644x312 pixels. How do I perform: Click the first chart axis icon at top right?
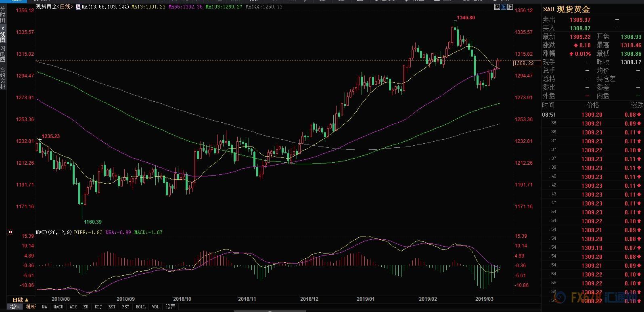[497, 7]
